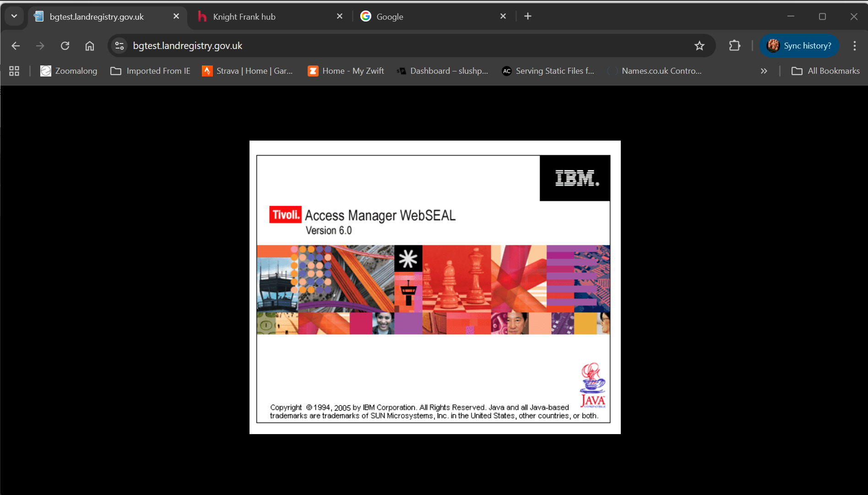
Task: Switch to the bgtest.landregistry.gov.uk tab
Action: point(108,16)
